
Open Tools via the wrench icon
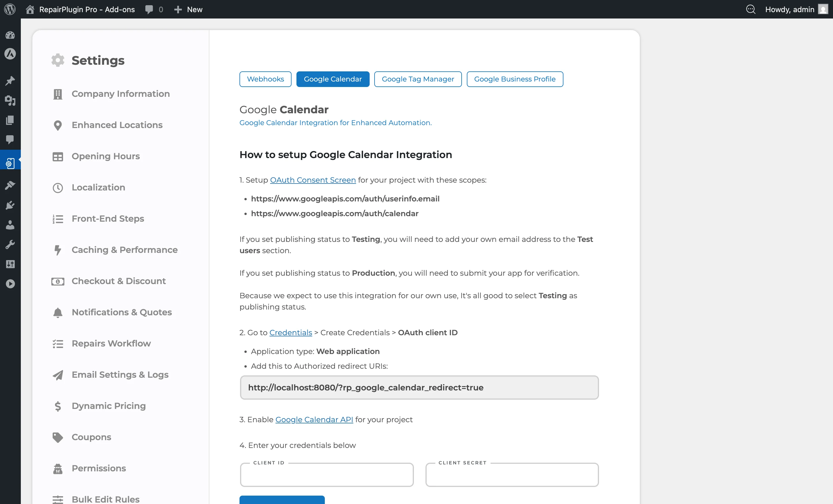[10, 244]
